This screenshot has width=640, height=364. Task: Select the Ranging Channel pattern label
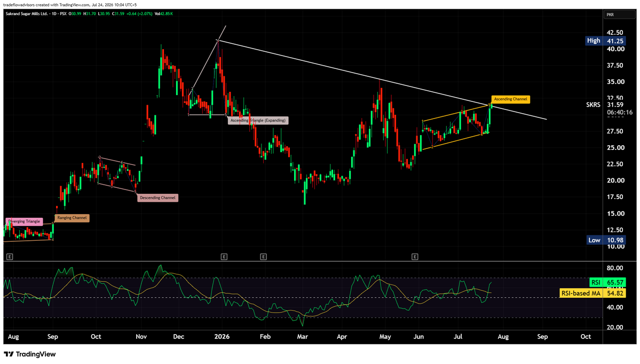(72, 218)
